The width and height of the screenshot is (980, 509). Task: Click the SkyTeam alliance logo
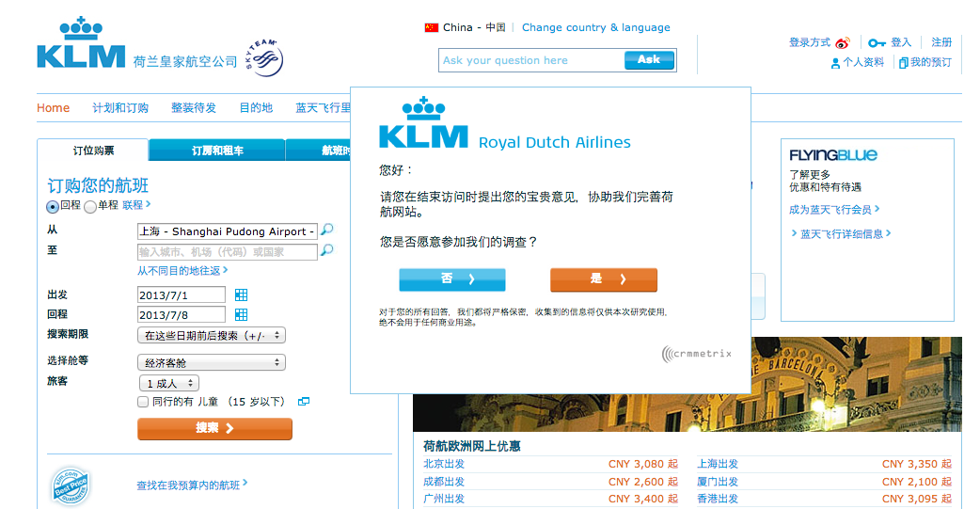(259, 58)
